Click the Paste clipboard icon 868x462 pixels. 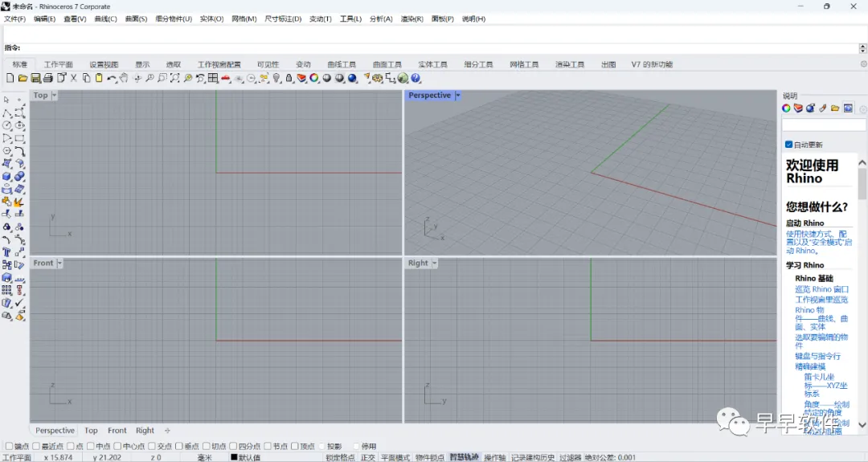tap(99, 78)
